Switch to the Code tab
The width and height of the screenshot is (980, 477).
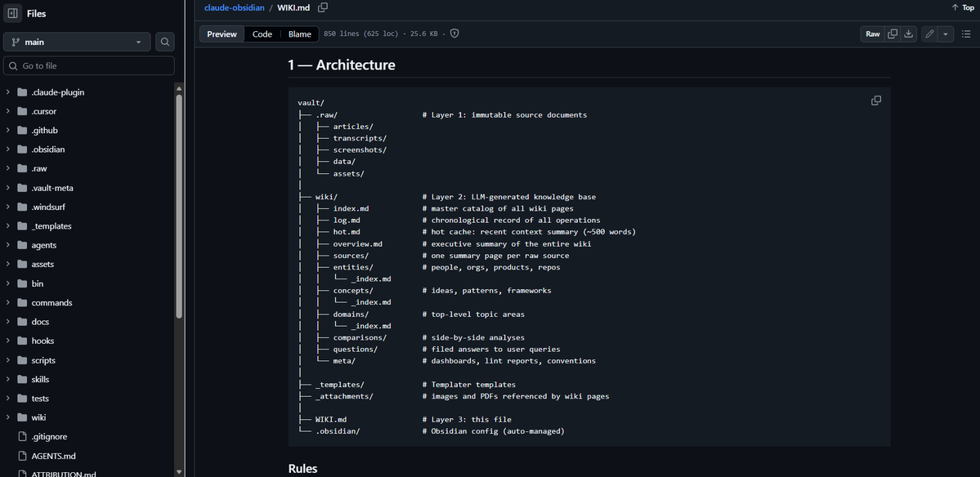pyautogui.click(x=262, y=33)
